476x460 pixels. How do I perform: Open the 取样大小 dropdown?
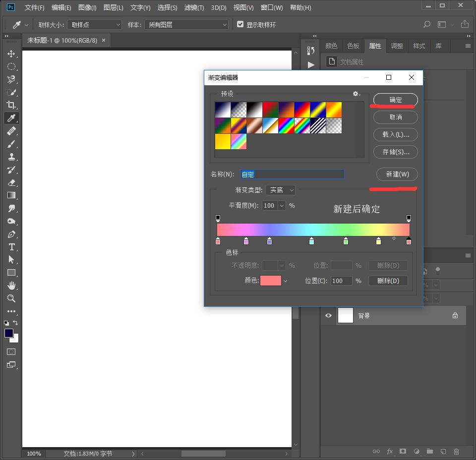[94, 24]
